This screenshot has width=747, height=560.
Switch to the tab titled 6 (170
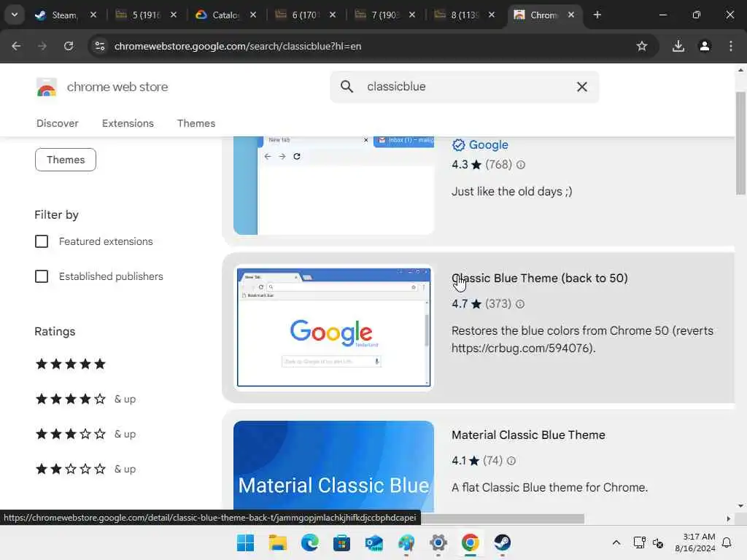[298, 15]
